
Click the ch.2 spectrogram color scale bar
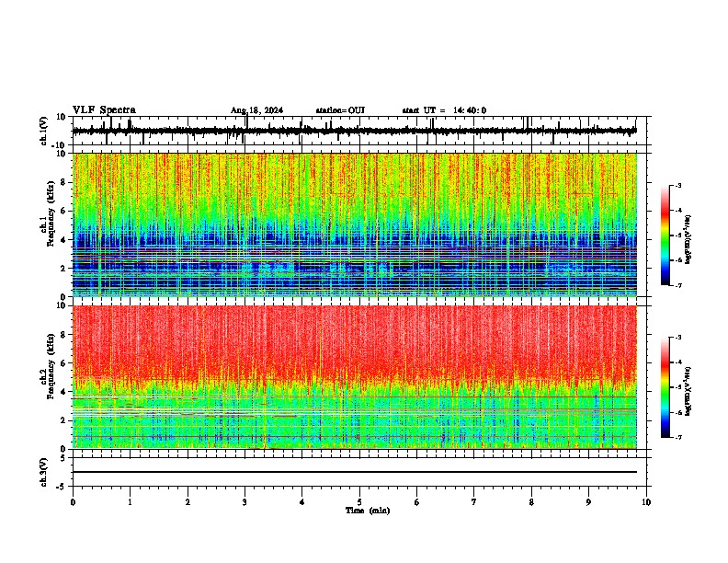[x=665, y=387]
